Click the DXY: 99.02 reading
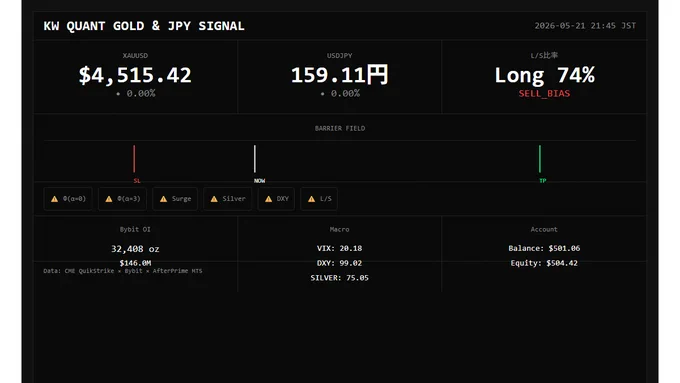 click(x=340, y=263)
